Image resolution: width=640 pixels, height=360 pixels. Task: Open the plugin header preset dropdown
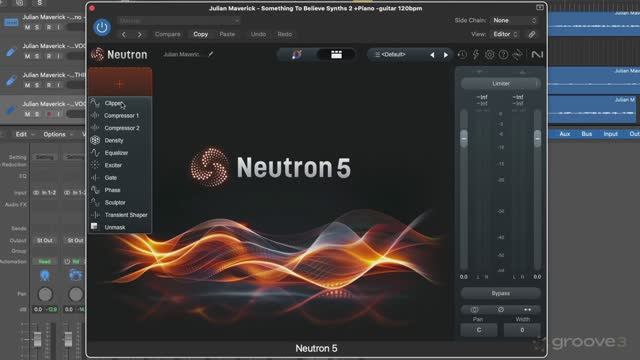[178, 20]
